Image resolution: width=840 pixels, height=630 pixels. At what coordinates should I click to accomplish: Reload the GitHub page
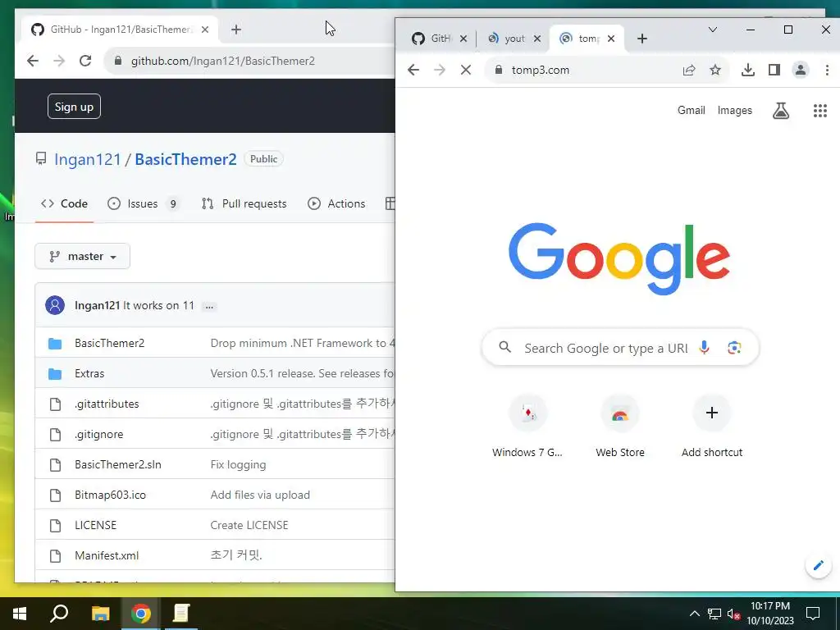85,61
